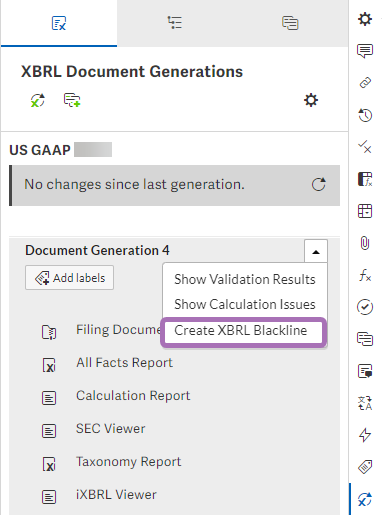382x515 pixels.
Task: Click the XBRL Document Generations heading
Action: click(132, 72)
